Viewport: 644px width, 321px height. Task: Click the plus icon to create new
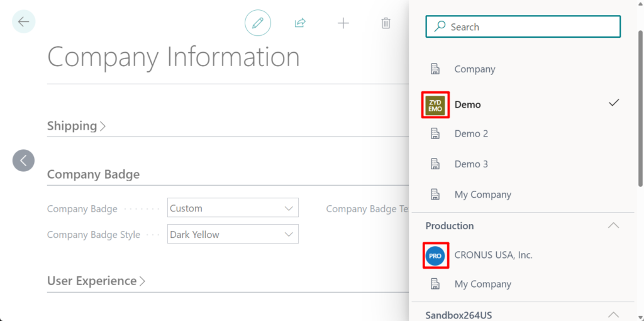[x=343, y=23]
